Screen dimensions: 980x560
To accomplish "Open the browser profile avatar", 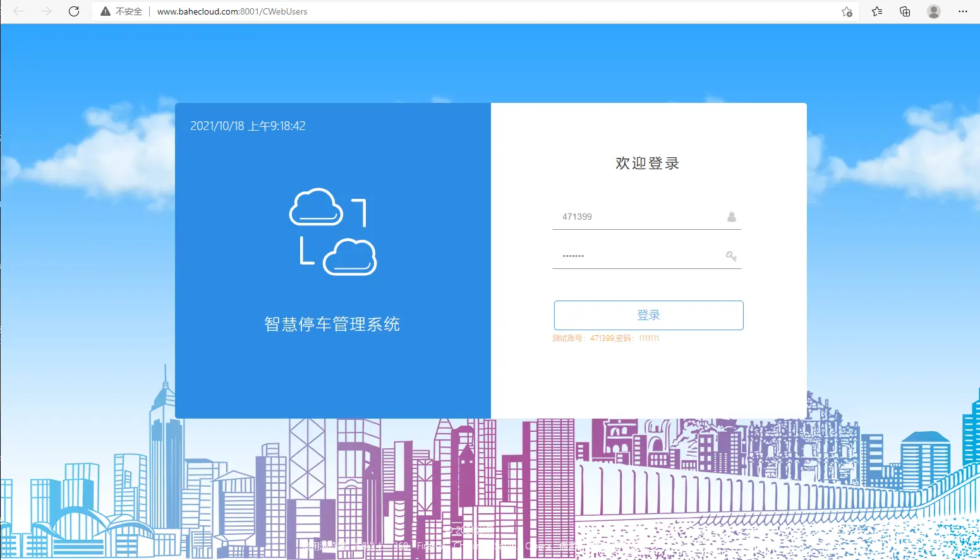I will click(x=933, y=11).
